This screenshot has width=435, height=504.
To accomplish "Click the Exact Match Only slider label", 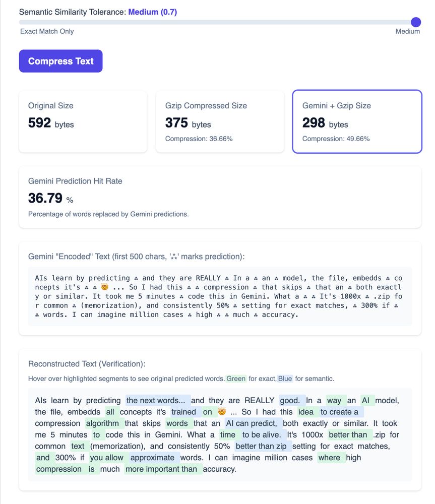I will tap(47, 31).
